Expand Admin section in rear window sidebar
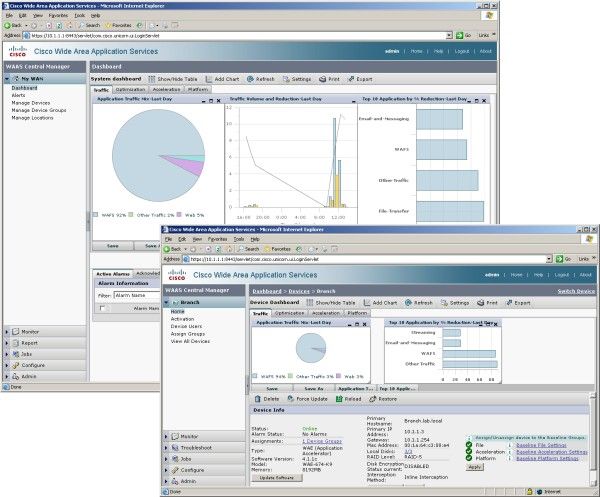 [45, 376]
